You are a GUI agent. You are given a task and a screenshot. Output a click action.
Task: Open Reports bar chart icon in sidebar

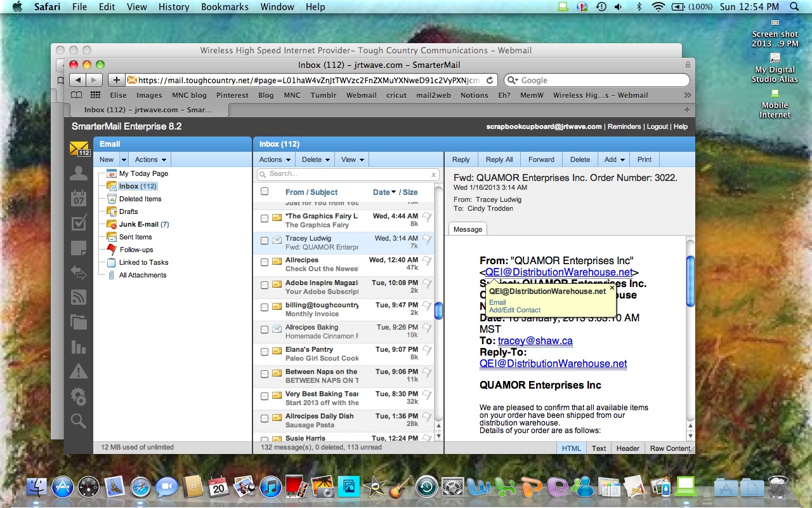click(x=79, y=346)
